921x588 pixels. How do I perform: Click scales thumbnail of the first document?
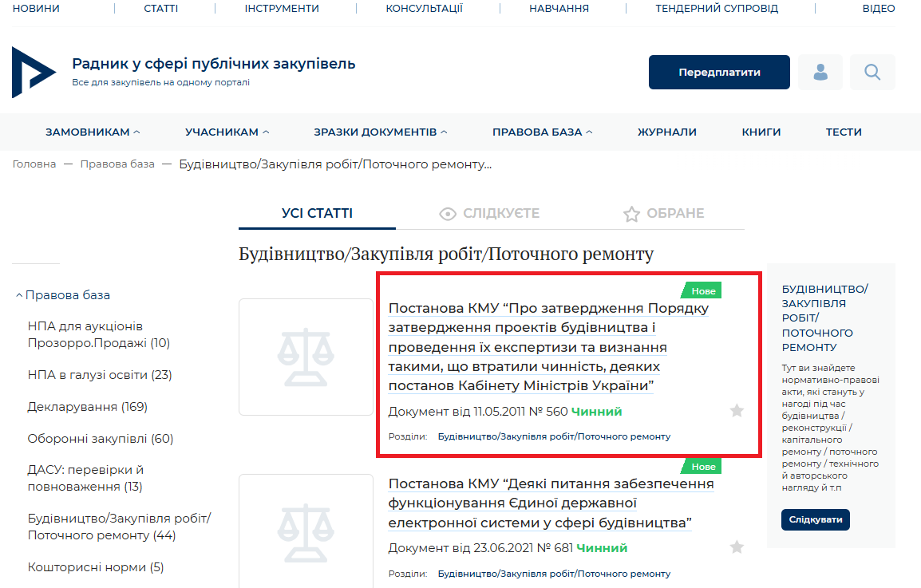tap(306, 357)
